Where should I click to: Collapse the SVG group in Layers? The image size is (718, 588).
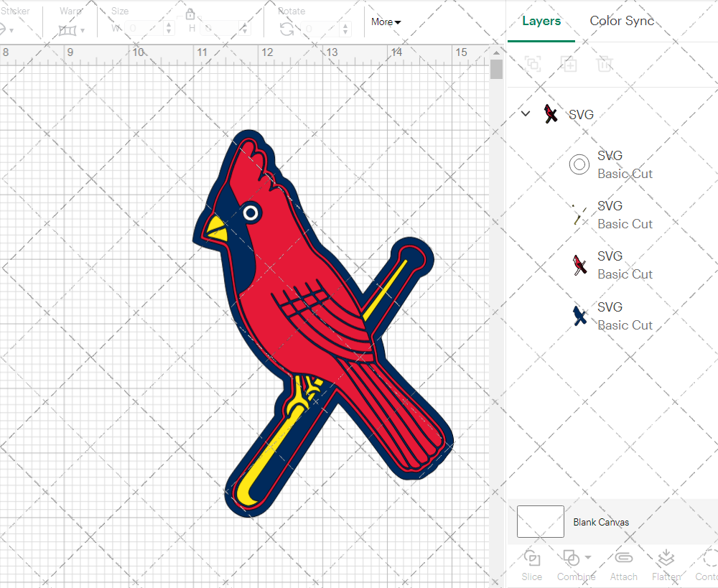click(x=526, y=113)
